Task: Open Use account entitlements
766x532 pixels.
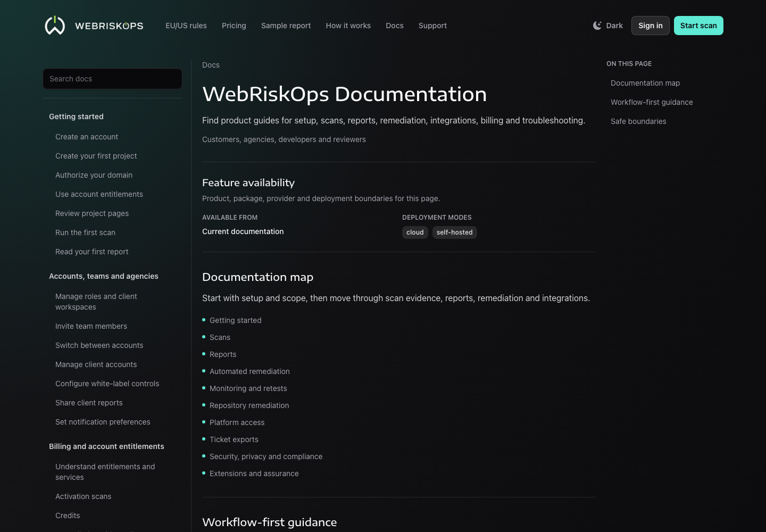Action: [99, 194]
